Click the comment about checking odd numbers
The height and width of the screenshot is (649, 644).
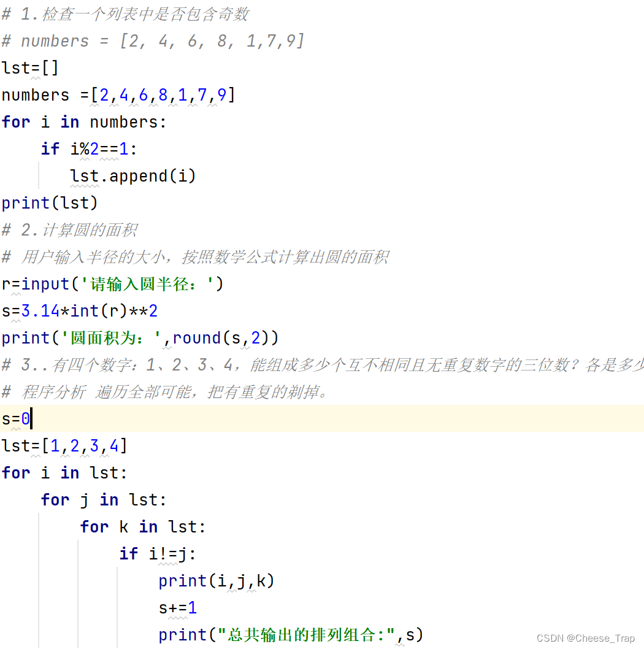pyautogui.click(x=126, y=13)
